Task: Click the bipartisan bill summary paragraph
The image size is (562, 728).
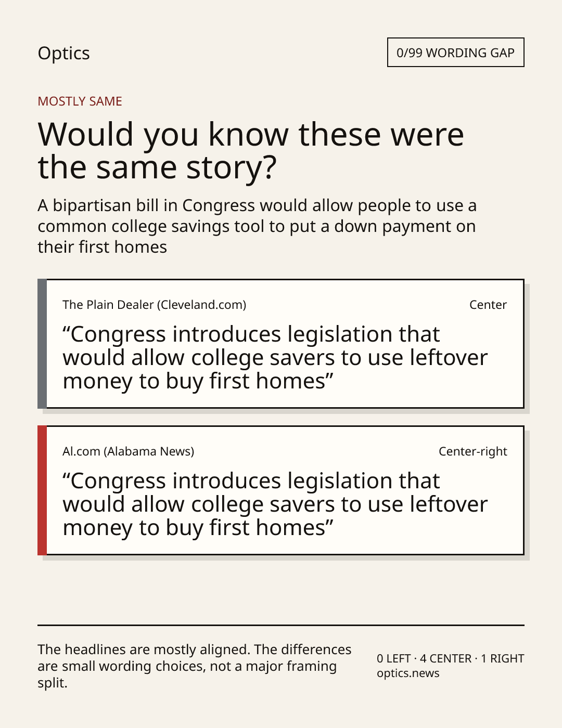Action: coord(257,226)
